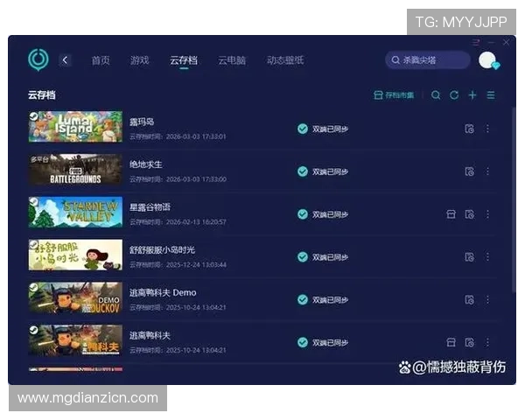Click save history icon for 绝地求生
Screen dimensions: 525x420
tap(469, 171)
